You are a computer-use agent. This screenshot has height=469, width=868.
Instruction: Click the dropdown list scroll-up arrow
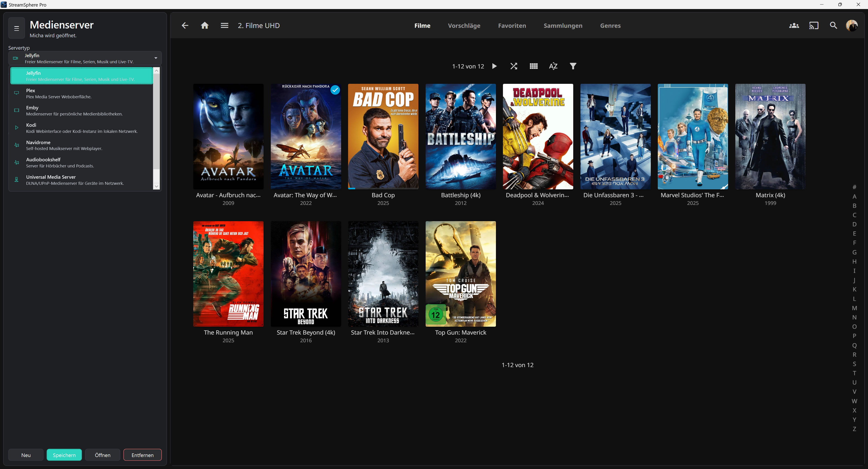tap(156, 71)
